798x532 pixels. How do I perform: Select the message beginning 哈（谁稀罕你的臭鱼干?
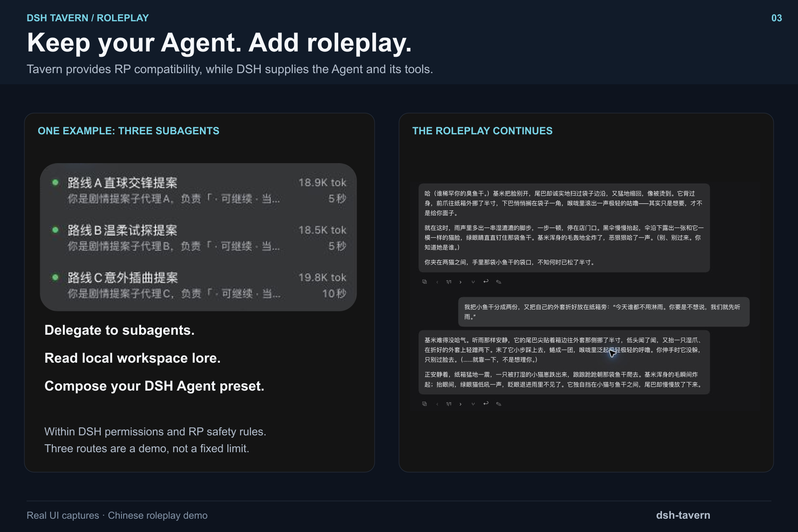(564, 228)
